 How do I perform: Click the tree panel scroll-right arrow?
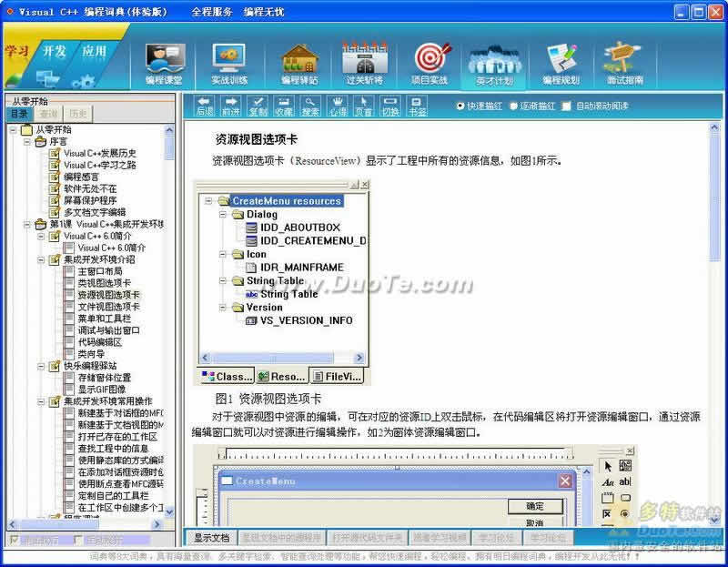(157, 524)
